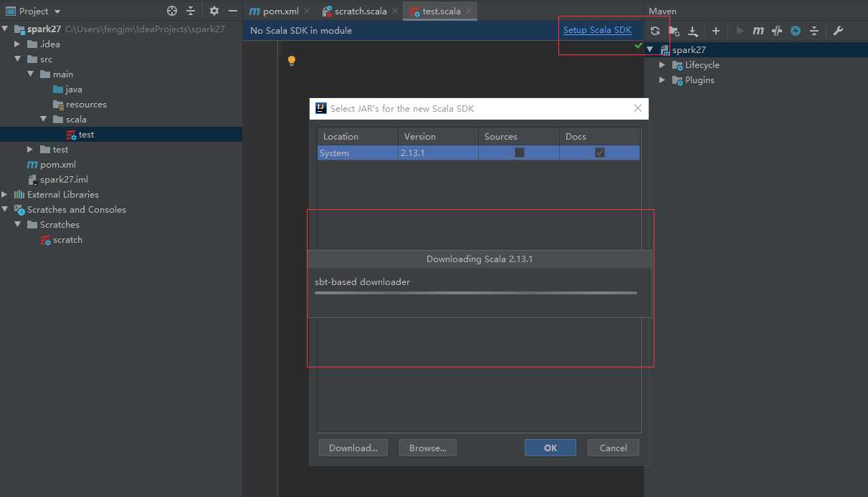Image resolution: width=868 pixels, height=497 pixels.
Task: Click the Add Maven Projects plus icon
Action: (716, 31)
